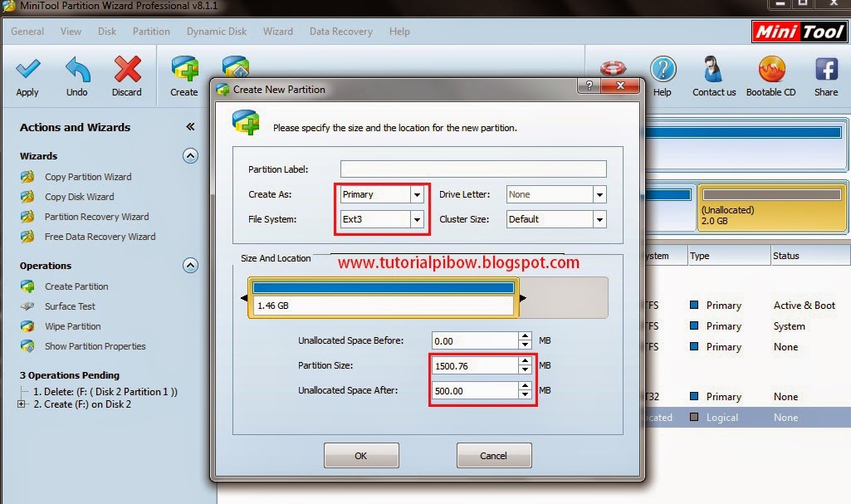Viewport: 851px width, 504px height.
Task: Click Unallocated Space Before field
Action: [475, 340]
